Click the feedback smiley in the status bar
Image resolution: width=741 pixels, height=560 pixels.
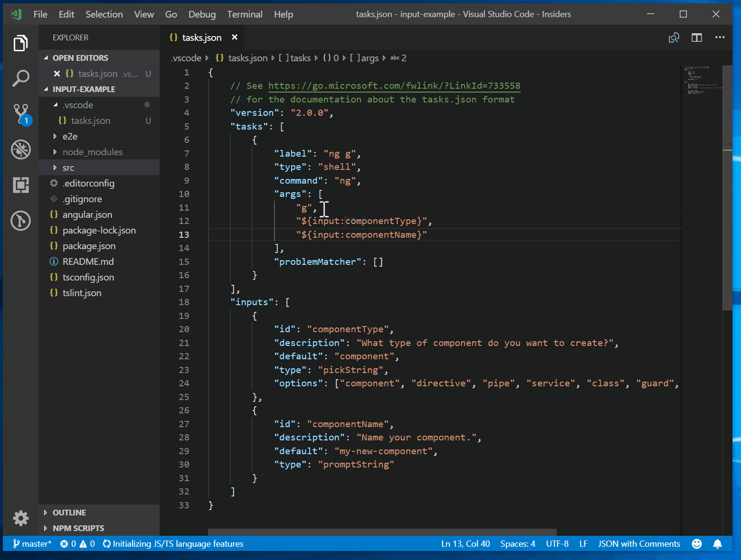pyautogui.click(x=696, y=544)
